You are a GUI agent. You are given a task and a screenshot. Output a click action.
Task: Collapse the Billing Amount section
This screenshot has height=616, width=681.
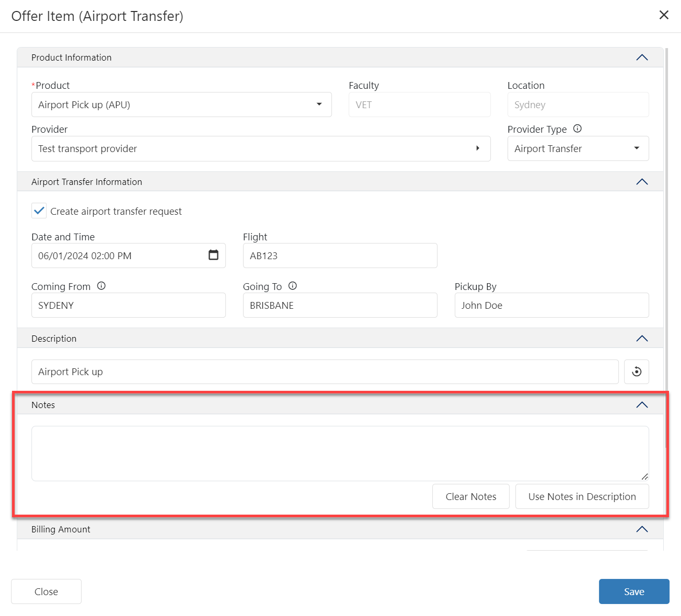tap(642, 529)
